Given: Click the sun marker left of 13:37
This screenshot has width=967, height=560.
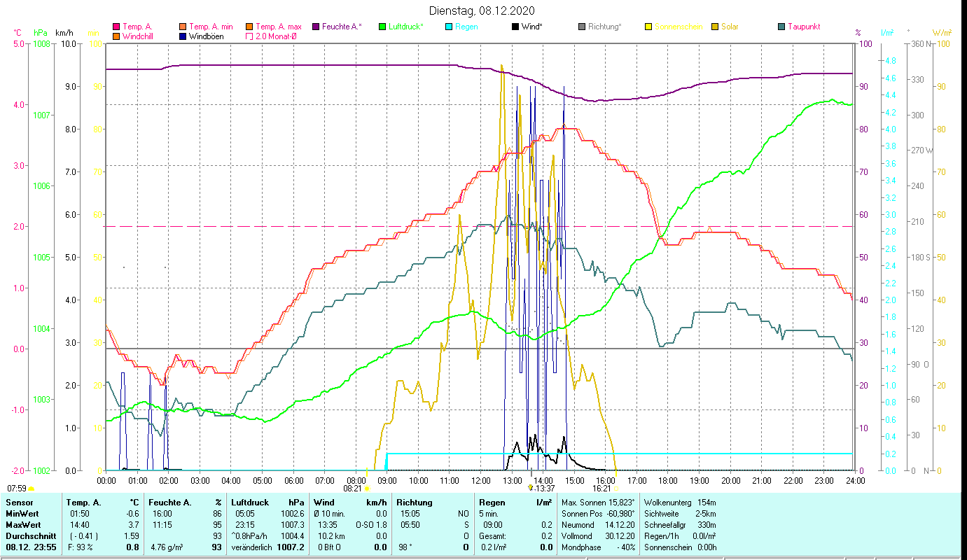Looking at the screenshot, I should pos(531,488).
